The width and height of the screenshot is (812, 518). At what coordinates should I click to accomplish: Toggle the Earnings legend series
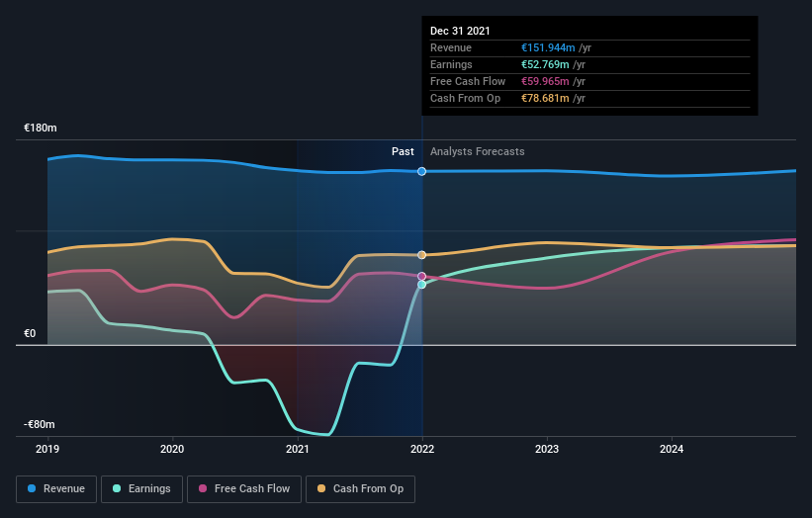(141, 489)
